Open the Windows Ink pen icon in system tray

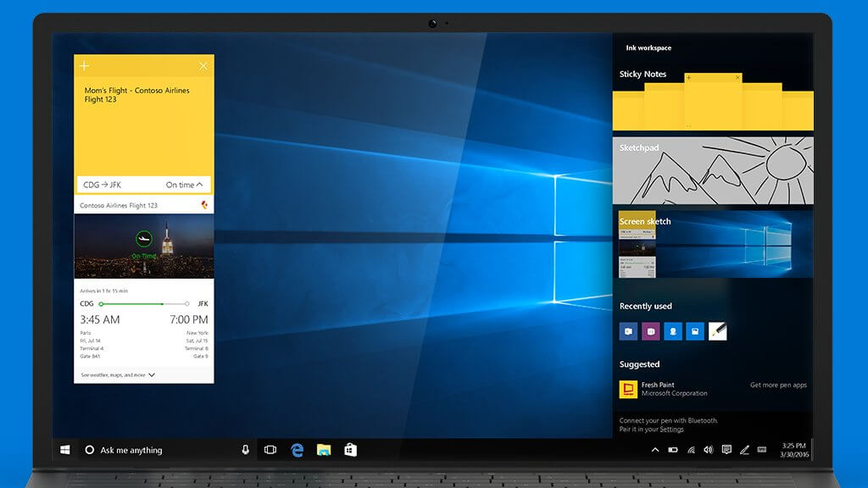tap(744, 450)
